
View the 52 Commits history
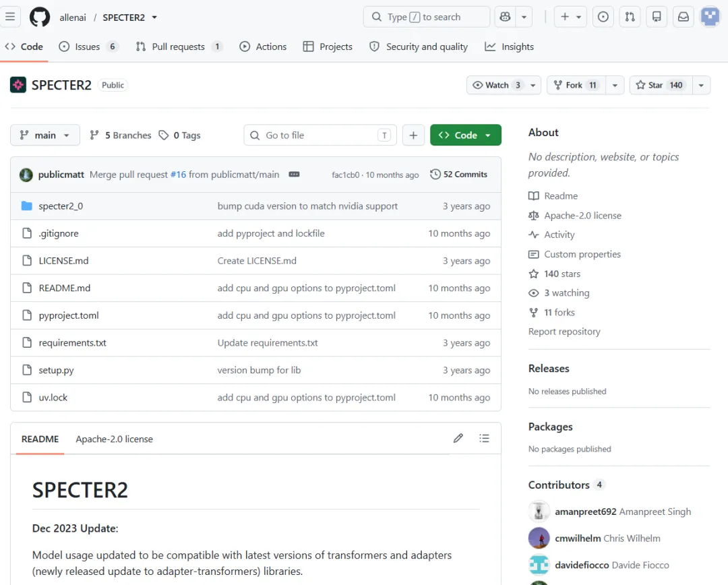[x=459, y=175]
